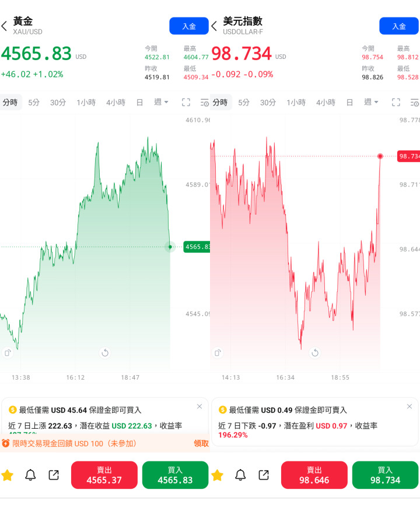Expand the 週 timeframe dropdown on dollar index
420x525 pixels.
click(x=371, y=102)
